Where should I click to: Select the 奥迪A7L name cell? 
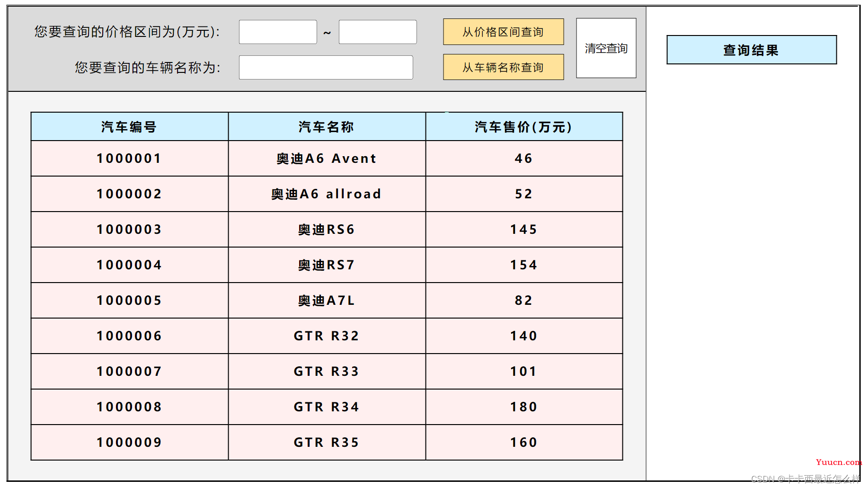(327, 301)
